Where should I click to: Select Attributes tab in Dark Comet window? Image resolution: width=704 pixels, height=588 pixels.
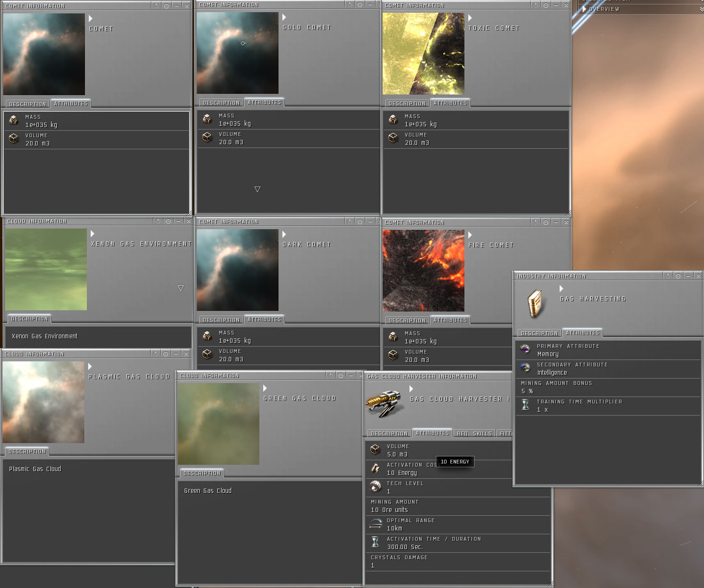point(264,319)
